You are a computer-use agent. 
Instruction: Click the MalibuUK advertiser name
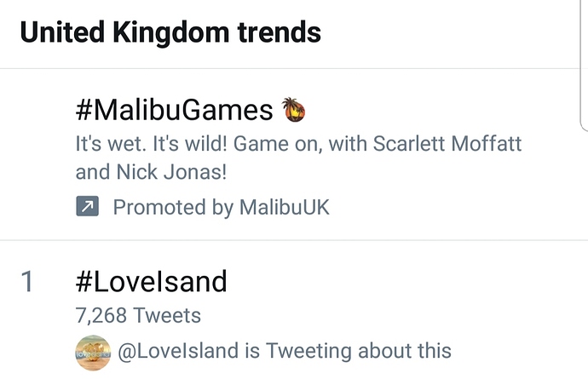click(x=285, y=207)
